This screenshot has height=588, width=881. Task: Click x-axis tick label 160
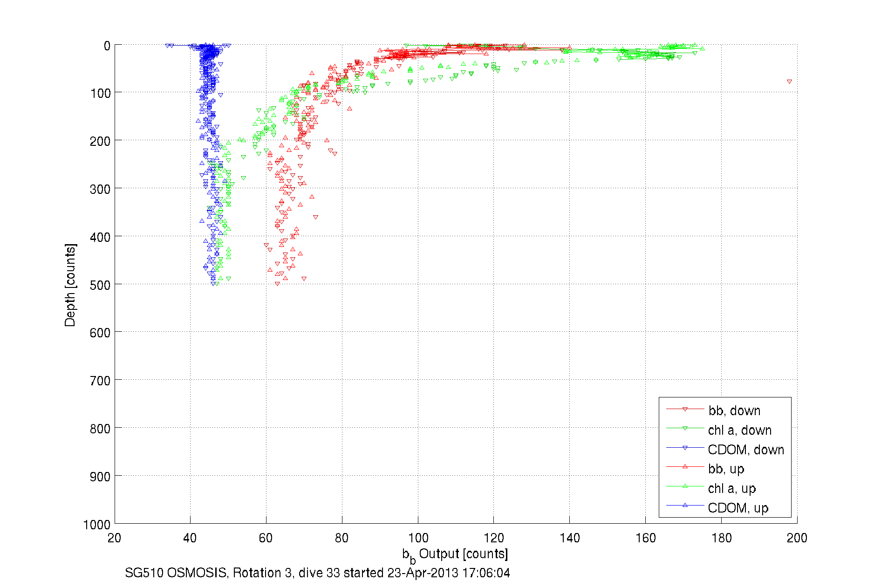(645, 538)
